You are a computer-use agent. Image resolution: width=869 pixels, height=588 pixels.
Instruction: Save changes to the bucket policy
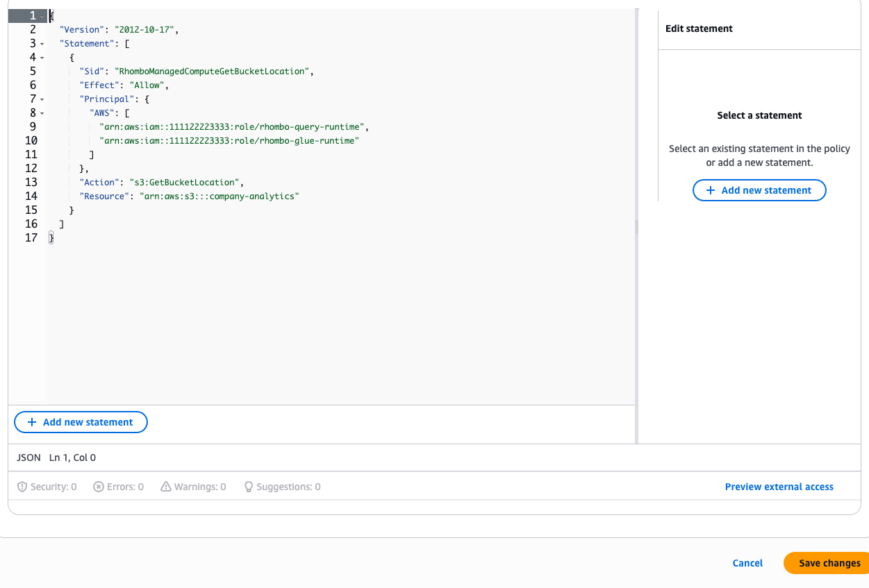(x=826, y=563)
